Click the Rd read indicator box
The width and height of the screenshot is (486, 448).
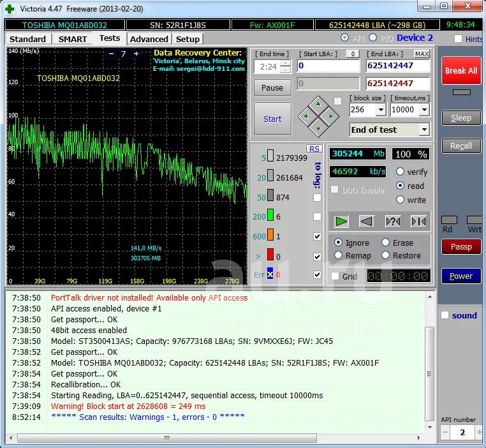pos(449,220)
